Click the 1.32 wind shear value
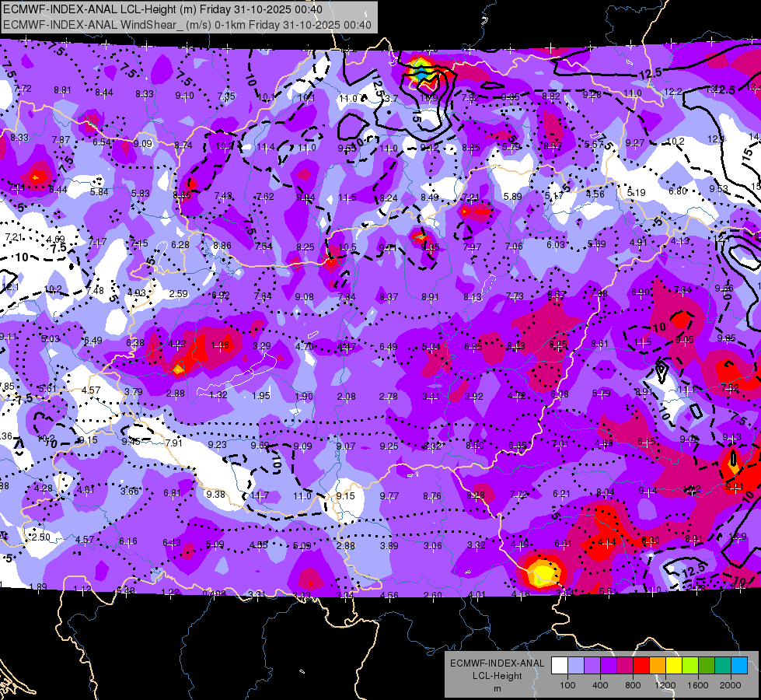 (218, 395)
